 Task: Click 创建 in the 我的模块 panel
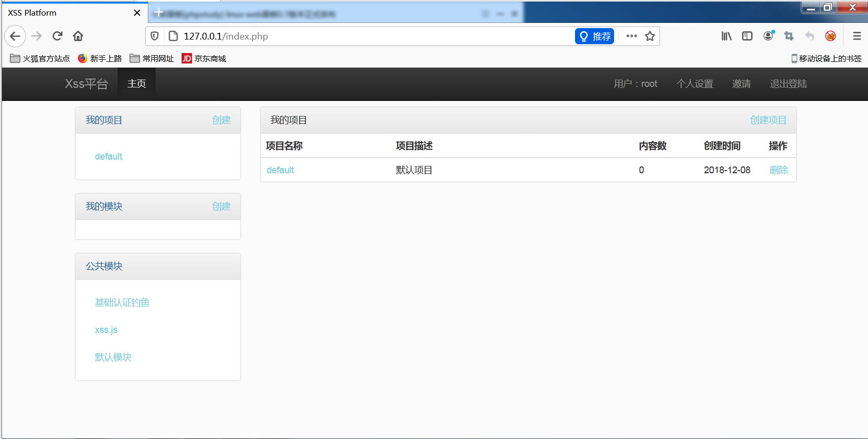[221, 206]
